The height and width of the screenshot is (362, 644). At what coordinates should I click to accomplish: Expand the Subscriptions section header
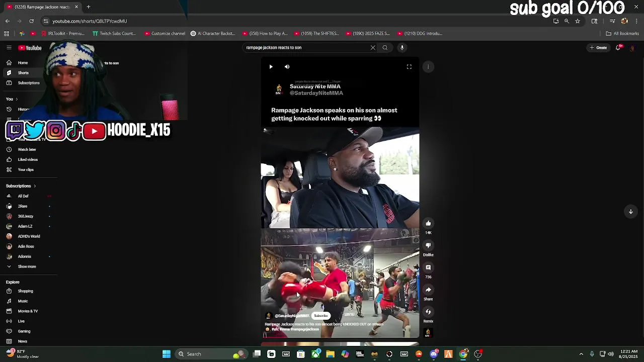pos(21,186)
